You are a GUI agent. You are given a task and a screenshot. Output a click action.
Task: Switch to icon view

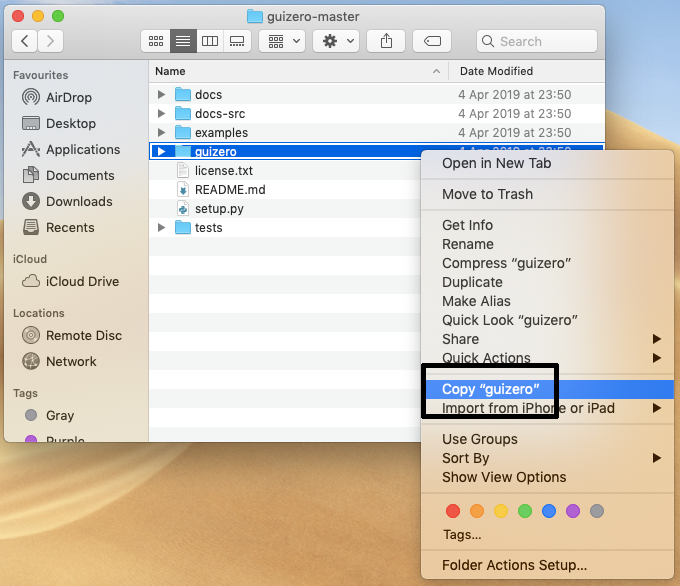coord(156,41)
